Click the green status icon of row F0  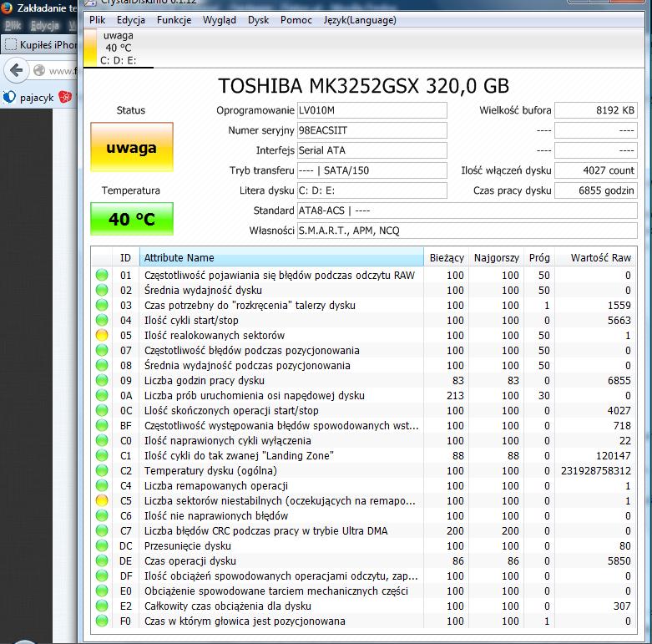point(102,621)
